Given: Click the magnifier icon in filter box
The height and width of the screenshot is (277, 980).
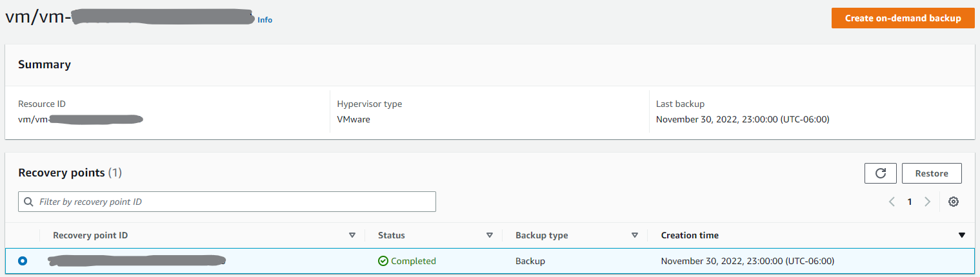Looking at the screenshot, I should (x=28, y=202).
